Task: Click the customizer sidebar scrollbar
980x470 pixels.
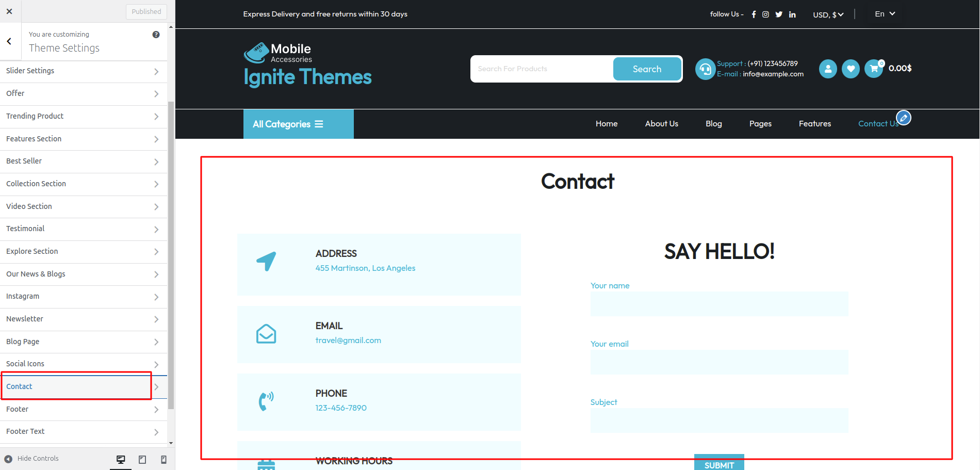Action: [x=171, y=255]
